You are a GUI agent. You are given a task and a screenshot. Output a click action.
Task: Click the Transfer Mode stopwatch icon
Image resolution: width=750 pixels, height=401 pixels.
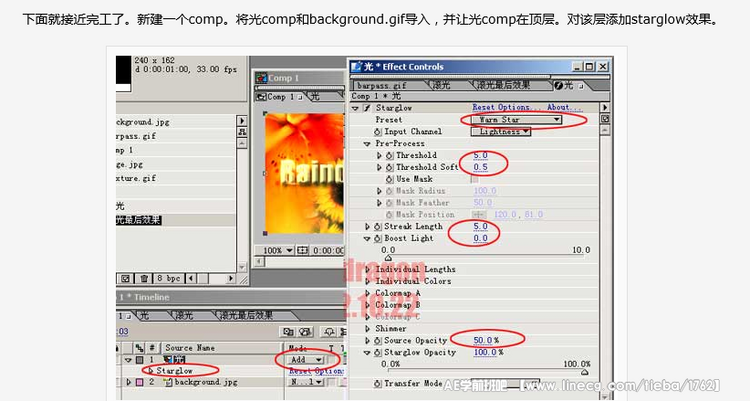[377, 384]
